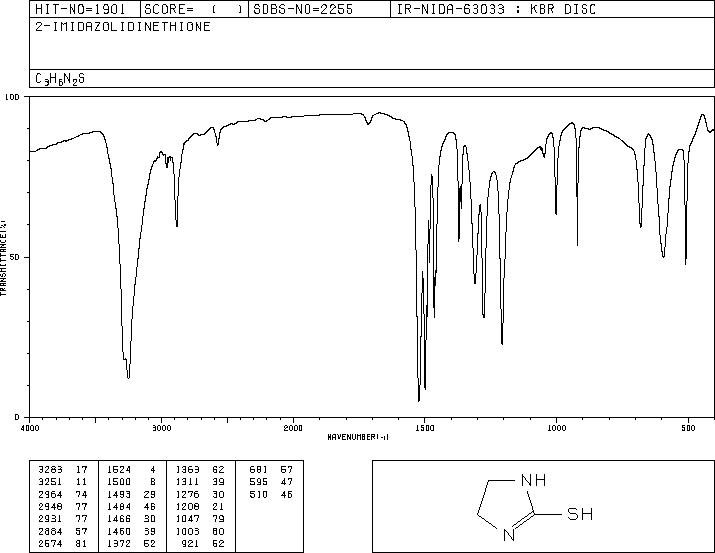Click the 3000 tick label on x-axis
The image size is (715, 553).
pos(161,428)
